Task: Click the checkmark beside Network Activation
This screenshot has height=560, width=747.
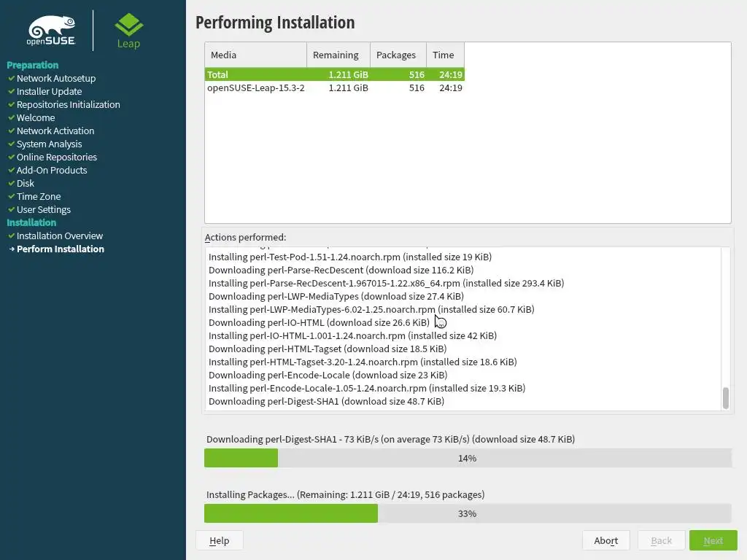Action: 11,131
